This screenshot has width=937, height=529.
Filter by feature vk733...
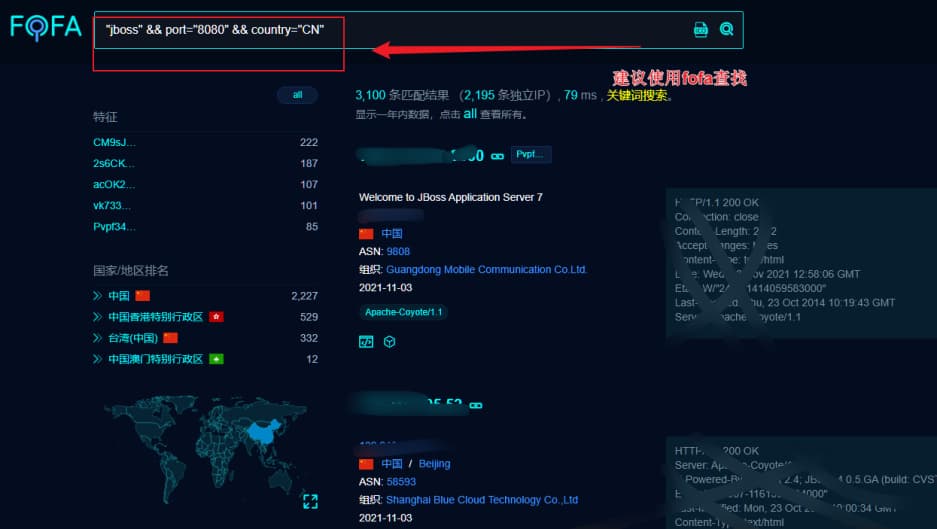coord(112,206)
